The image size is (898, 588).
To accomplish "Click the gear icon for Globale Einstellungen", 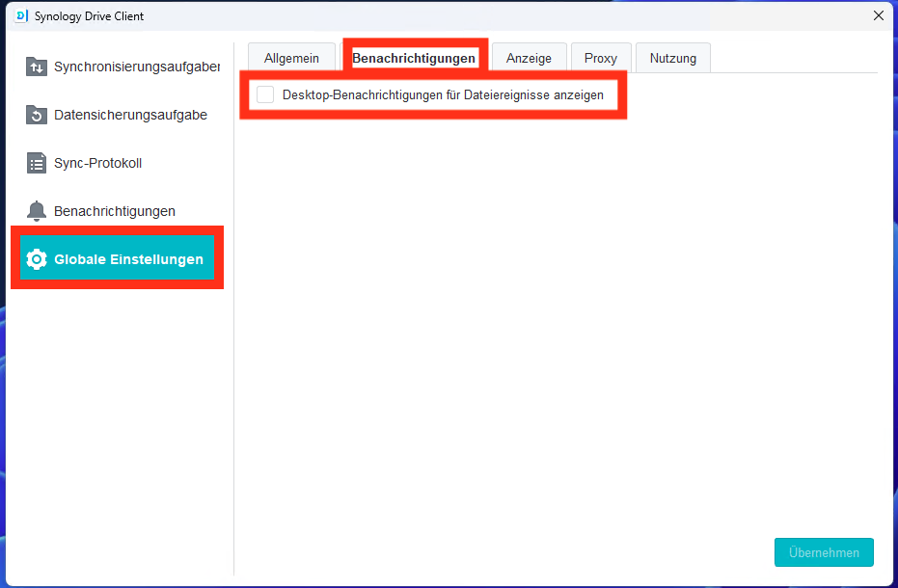I will [x=37, y=259].
